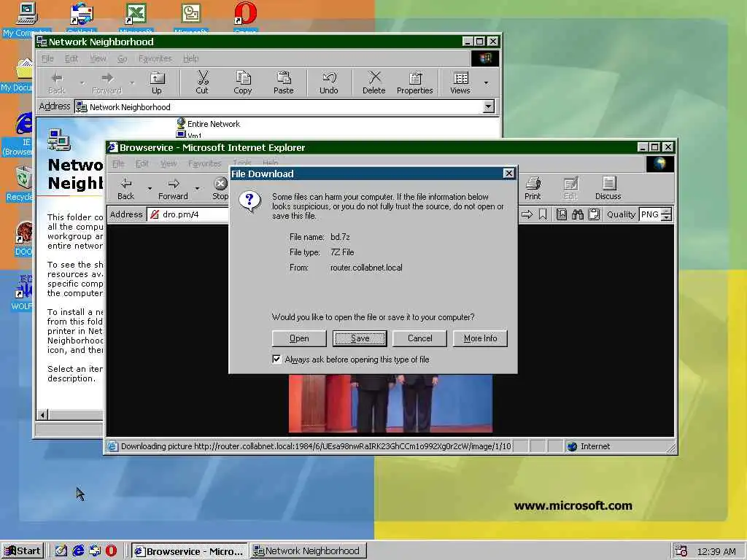Screen dimensions: 747x560
Task: Launch Internet Explorer from Quick Launch bar
Action: click(78, 551)
